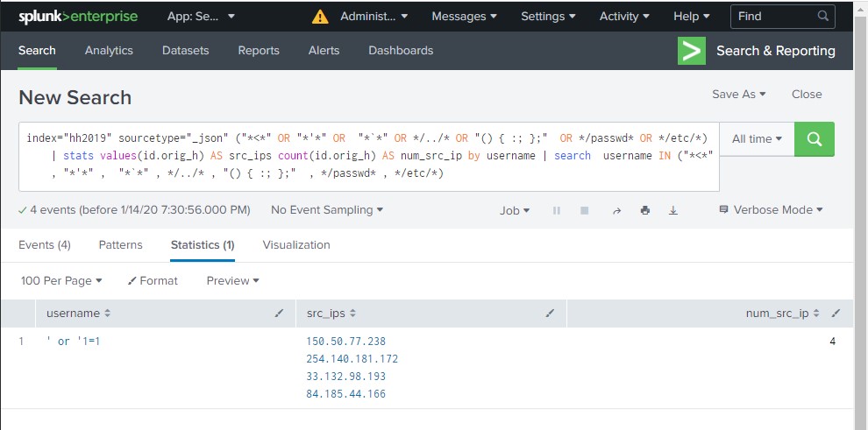The width and height of the screenshot is (868, 430).
Task: Click into the Find search field
Action: (x=773, y=17)
